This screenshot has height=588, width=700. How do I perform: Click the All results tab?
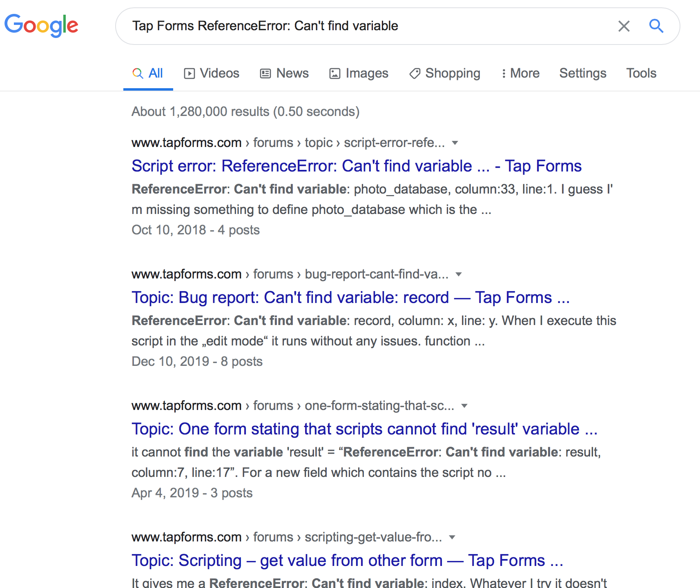(x=148, y=73)
